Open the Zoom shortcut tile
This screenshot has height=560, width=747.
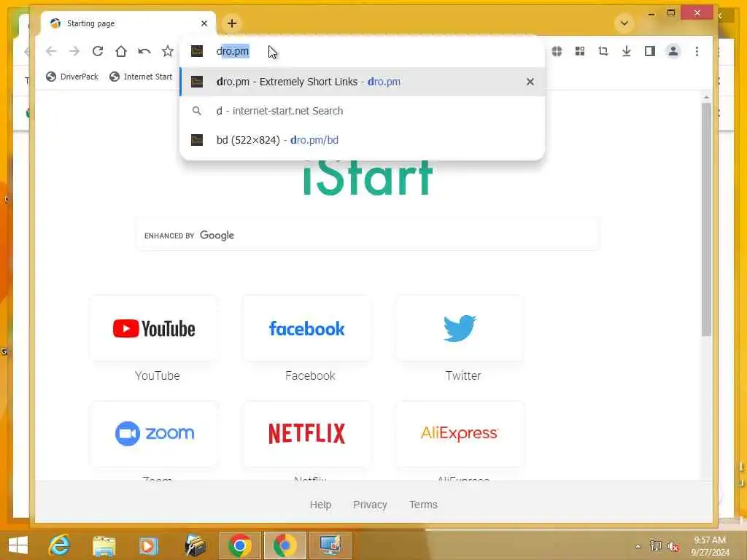pyautogui.click(x=154, y=434)
